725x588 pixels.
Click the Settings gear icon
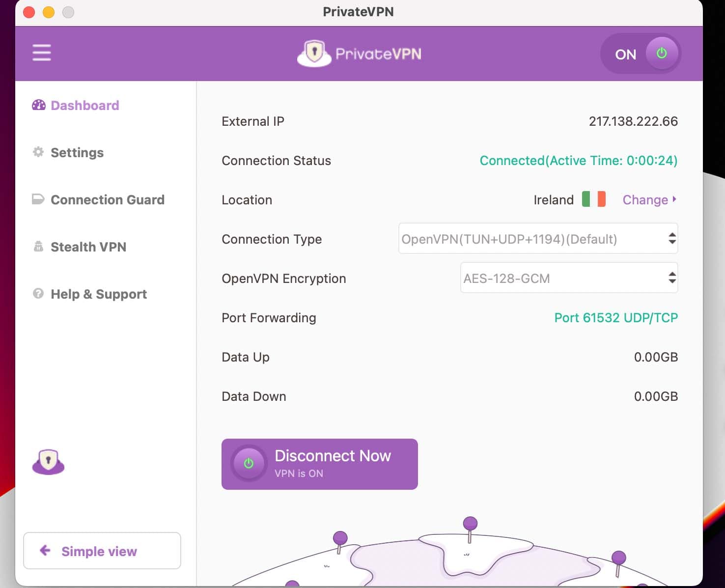pyautogui.click(x=38, y=152)
